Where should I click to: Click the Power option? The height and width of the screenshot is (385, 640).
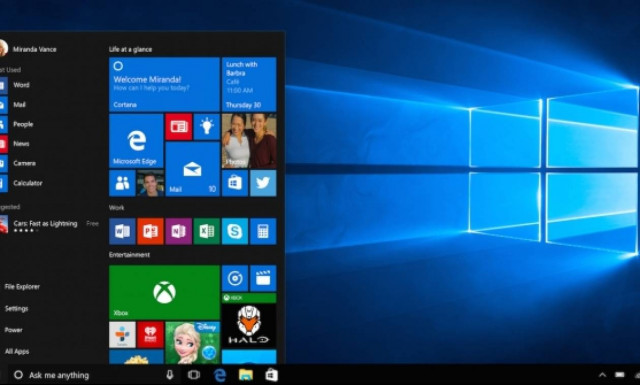point(13,330)
